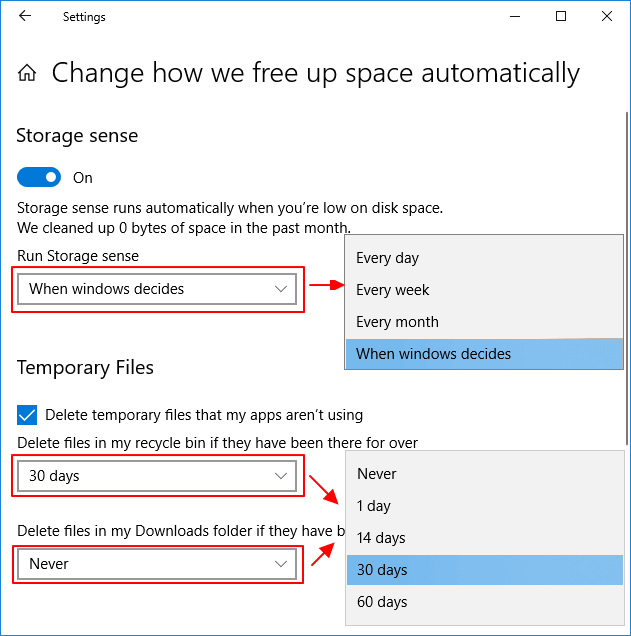Image resolution: width=631 pixels, height=636 pixels.
Task: Open the Downloads folder Never dropdown
Action: point(157,564)
